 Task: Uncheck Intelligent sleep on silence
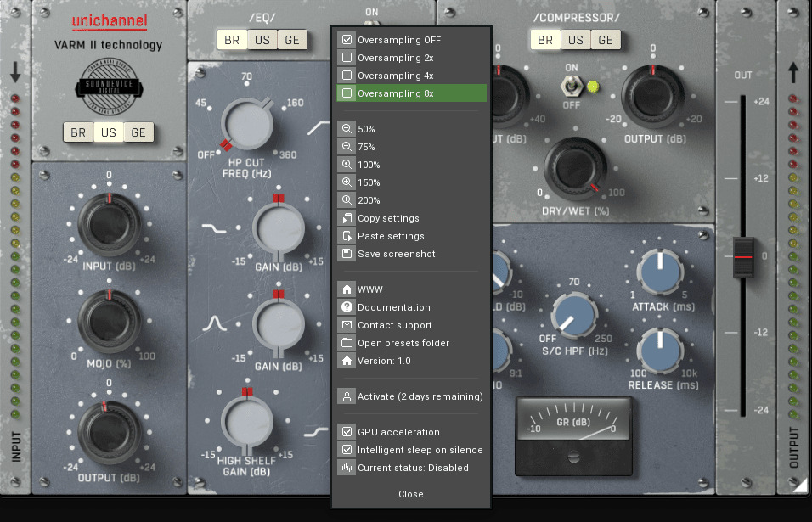(346, 450)
